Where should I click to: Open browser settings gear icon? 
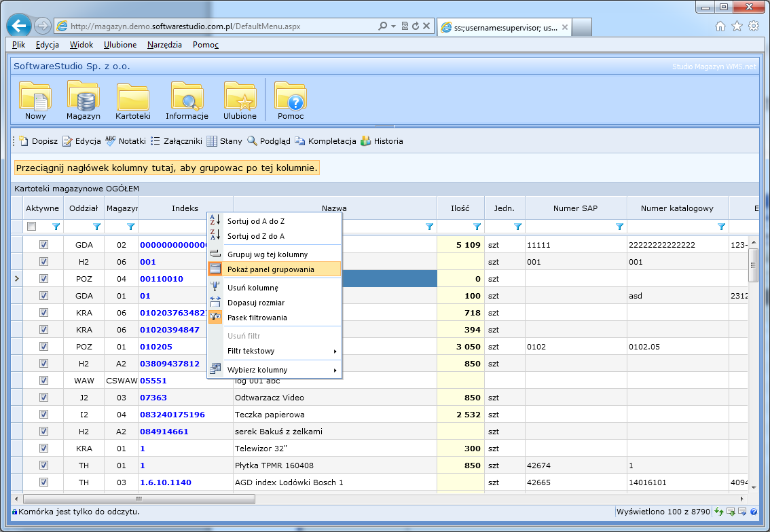click(754, 26)
